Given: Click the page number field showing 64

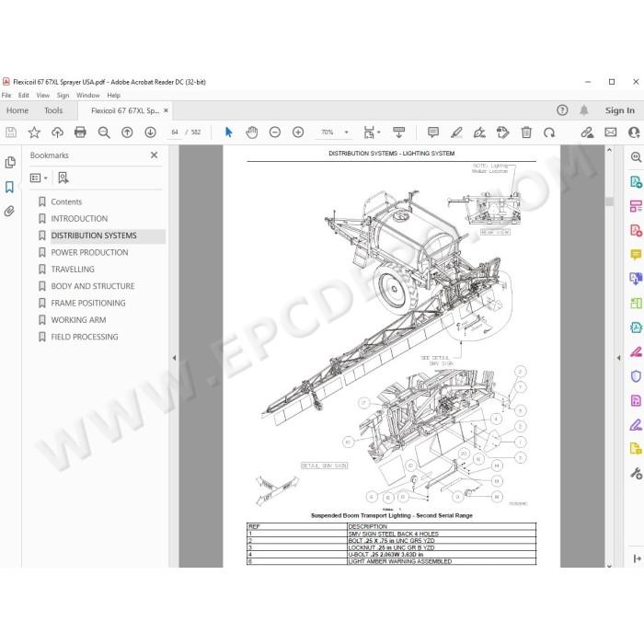Looking at the screenshot, I should tap(175, 132).
